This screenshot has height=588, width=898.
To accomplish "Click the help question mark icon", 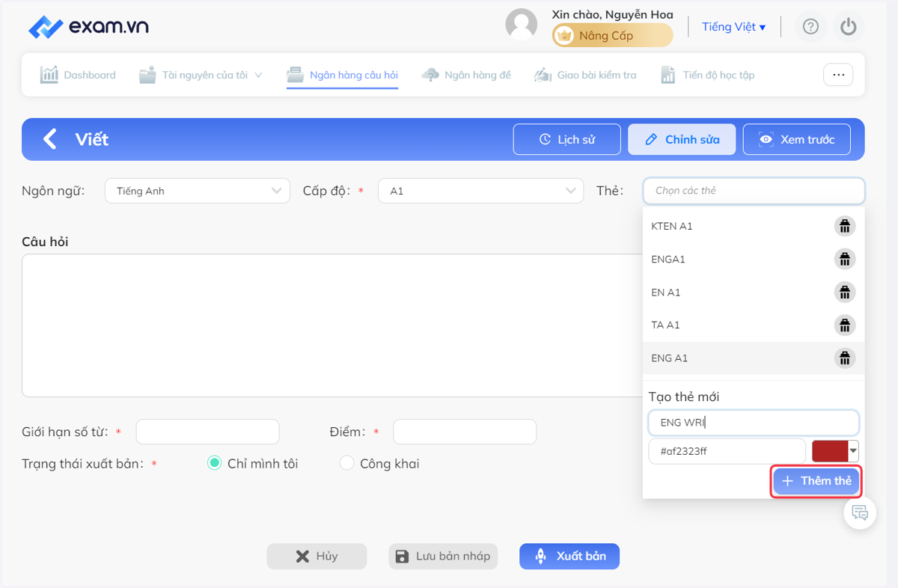I will 810,27.
